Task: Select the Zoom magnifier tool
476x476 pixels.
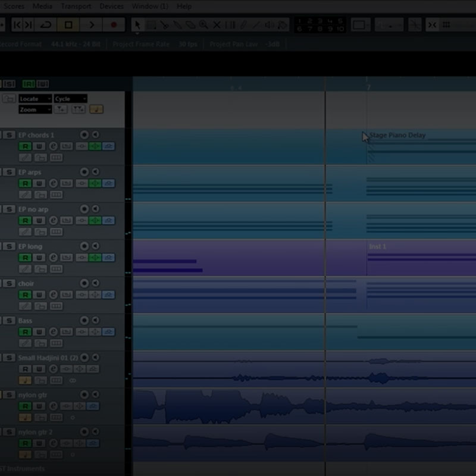Action: (203, 25)
